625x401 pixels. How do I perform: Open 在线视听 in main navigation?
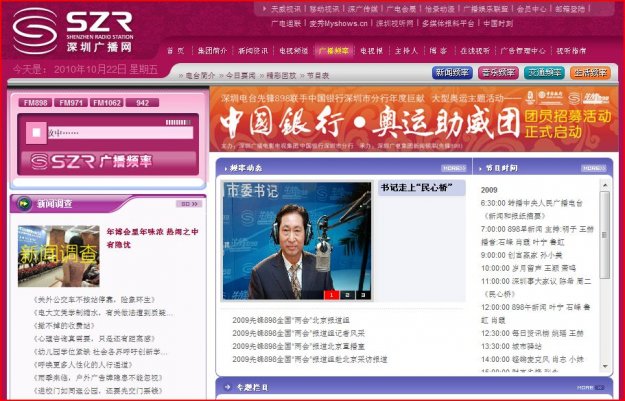(x=475, y=51)
